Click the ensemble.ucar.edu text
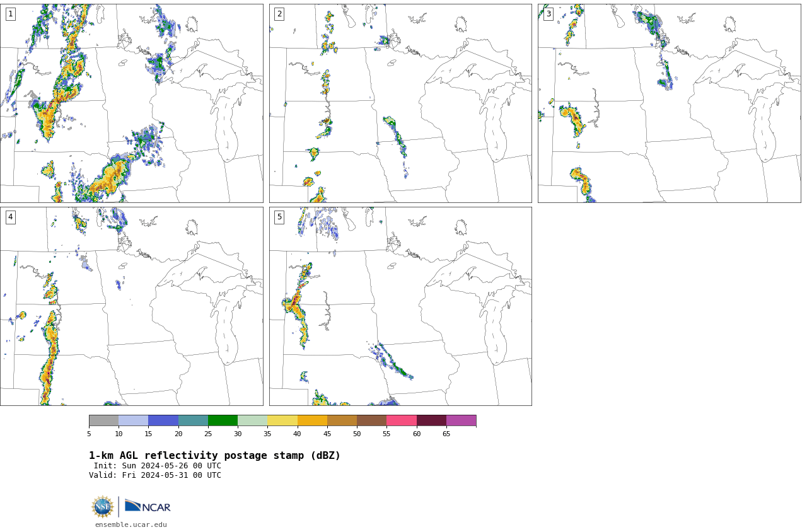Screen dimensions: 807x532 click(x=131, y=524)
